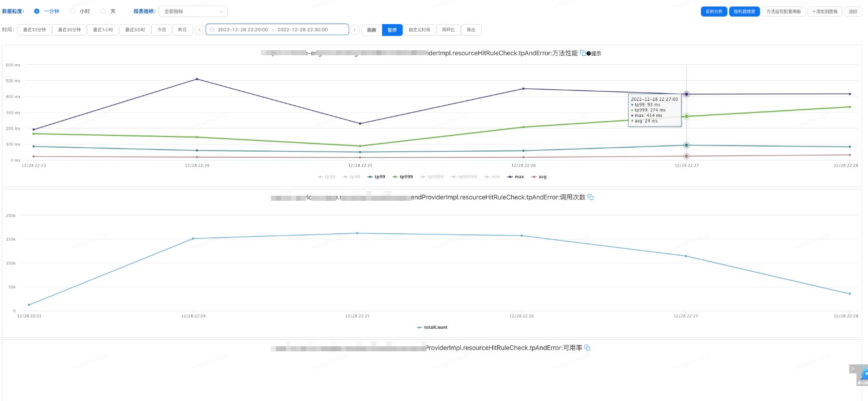Click tp99 data point at 22:27

686,145
